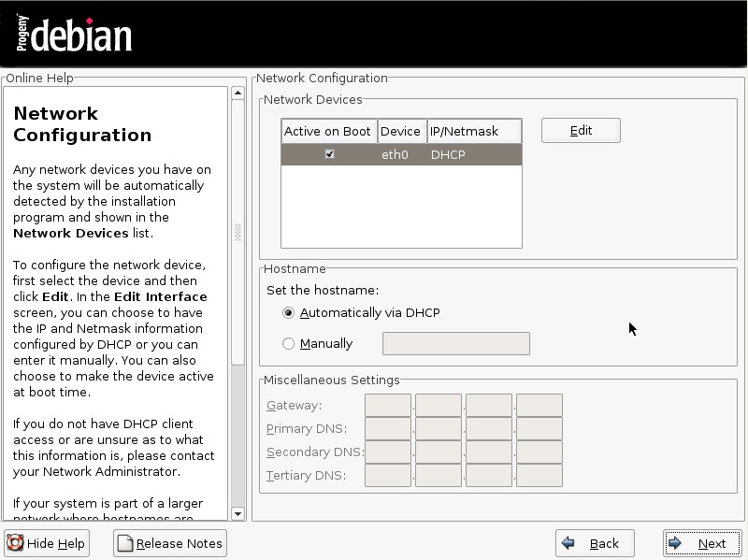Image resolution: width=748 pixels, height=560 pixels.
Task: Click the IP/Netmask column header
Action: coord(473,132)
